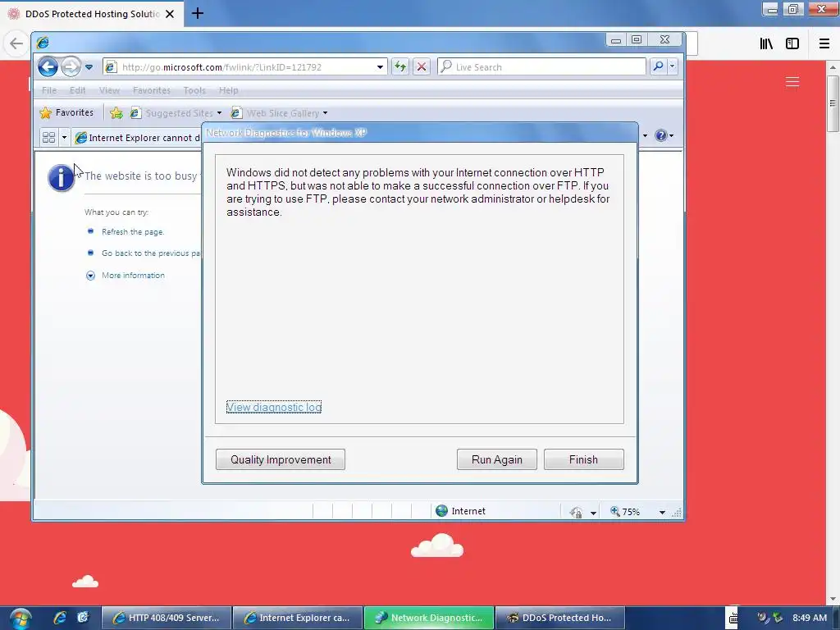The image size is (840, 630).
Task: Select the DDoS Protected Hosting Solution browser tab
Action: [92, 14]
